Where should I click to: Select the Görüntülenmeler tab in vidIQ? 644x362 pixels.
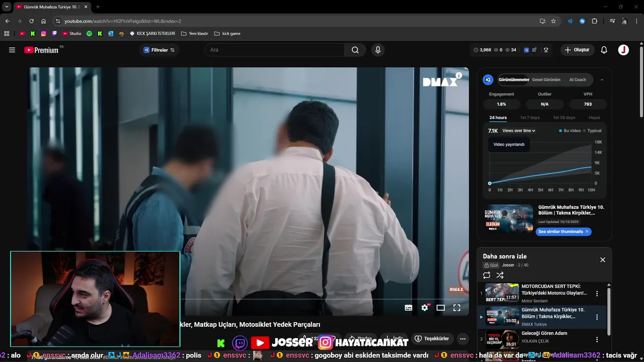tap(514, 79)
